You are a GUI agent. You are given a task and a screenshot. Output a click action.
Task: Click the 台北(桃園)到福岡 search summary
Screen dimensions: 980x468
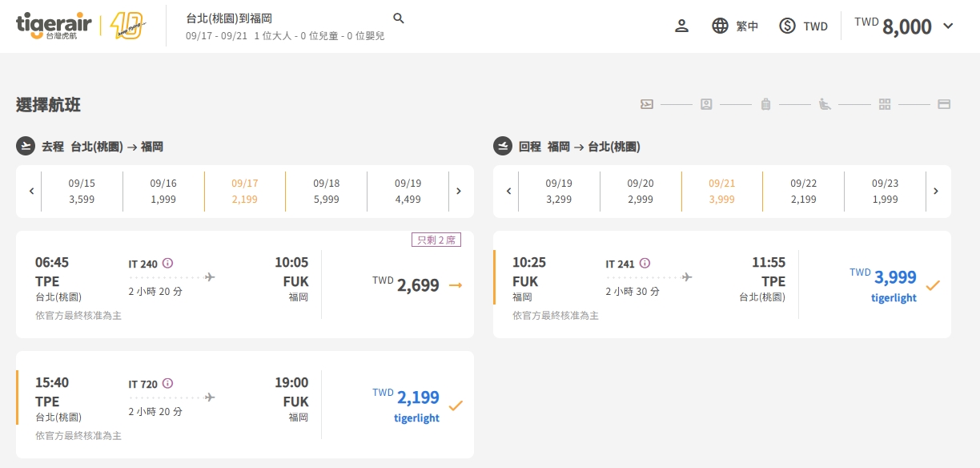pos(228,18)
